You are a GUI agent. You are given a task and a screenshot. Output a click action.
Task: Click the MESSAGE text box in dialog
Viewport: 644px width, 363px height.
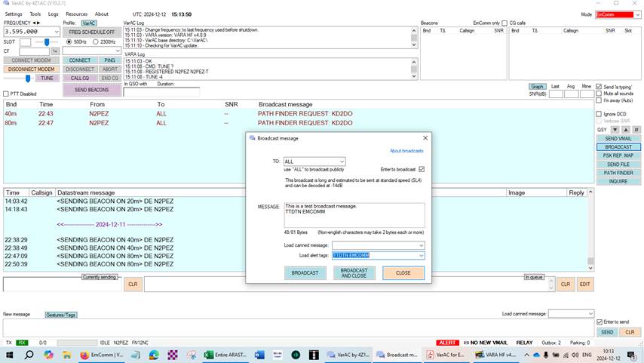pyautogui.click(x=354, y=215)
